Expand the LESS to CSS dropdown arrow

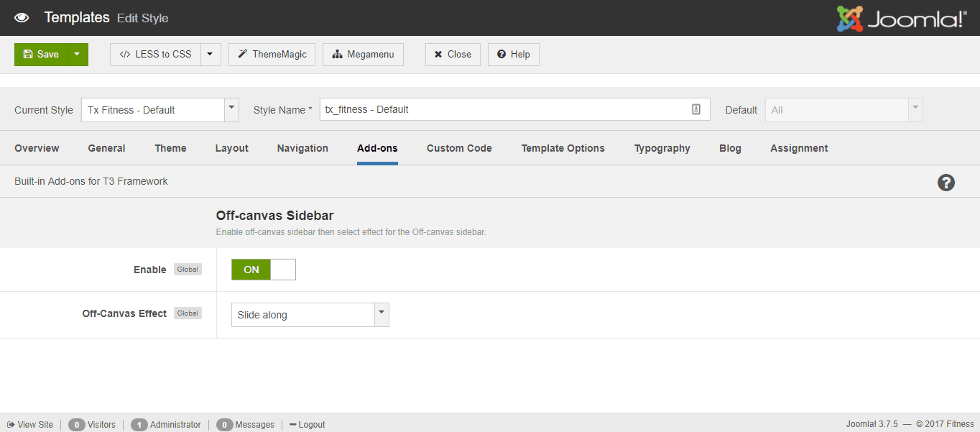coord(211,55)
